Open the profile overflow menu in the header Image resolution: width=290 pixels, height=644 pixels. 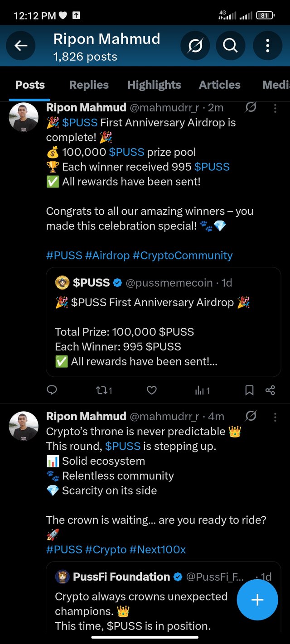[x=267, y=46]
